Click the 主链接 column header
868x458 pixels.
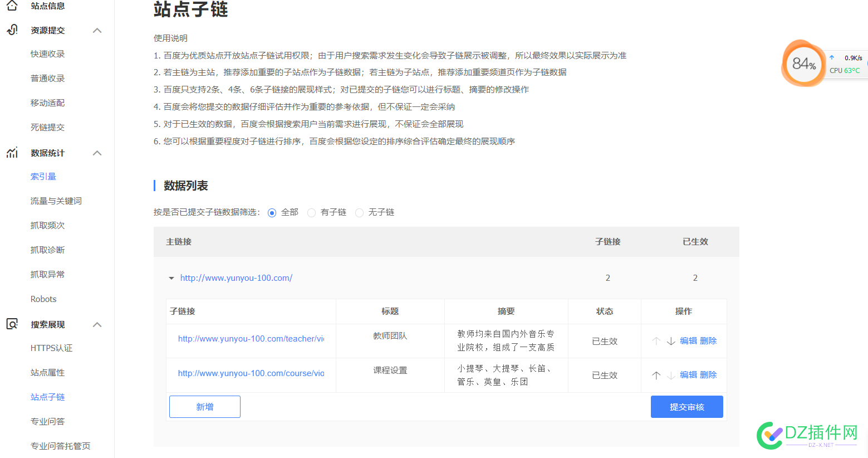(179, 242)
